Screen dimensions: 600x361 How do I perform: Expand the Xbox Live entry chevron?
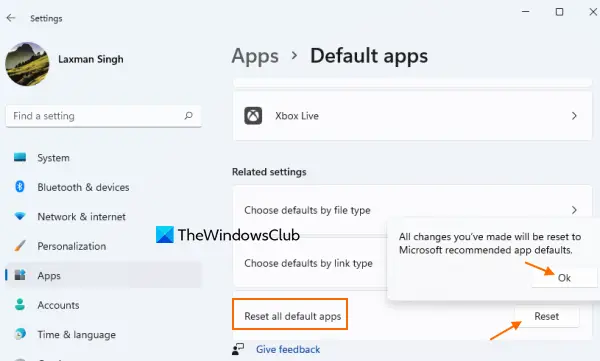[x=574, y=116]
